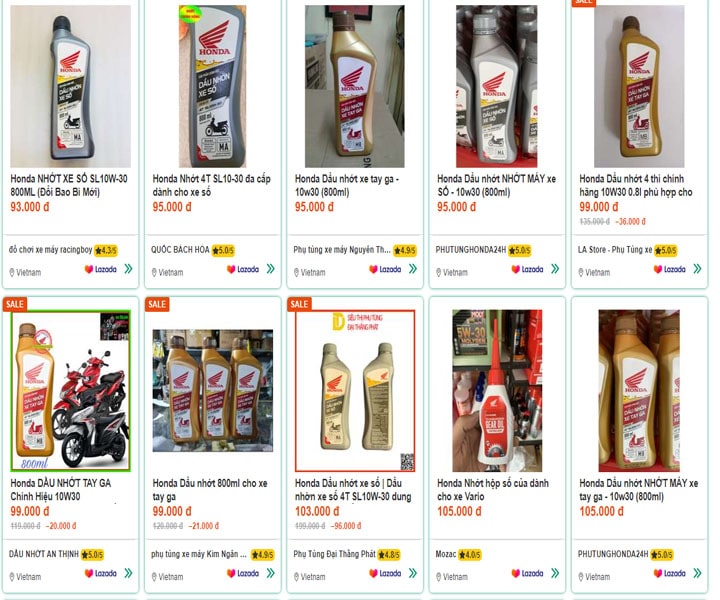This screenshot has height=600, width=720.
Task: Click the 800ml bottle and scooters product image
Action: click(x=71, y=391)
